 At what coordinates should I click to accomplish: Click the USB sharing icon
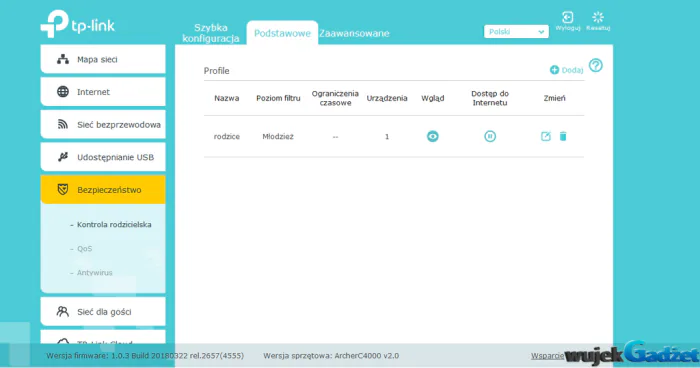click(x=63, y=157)
